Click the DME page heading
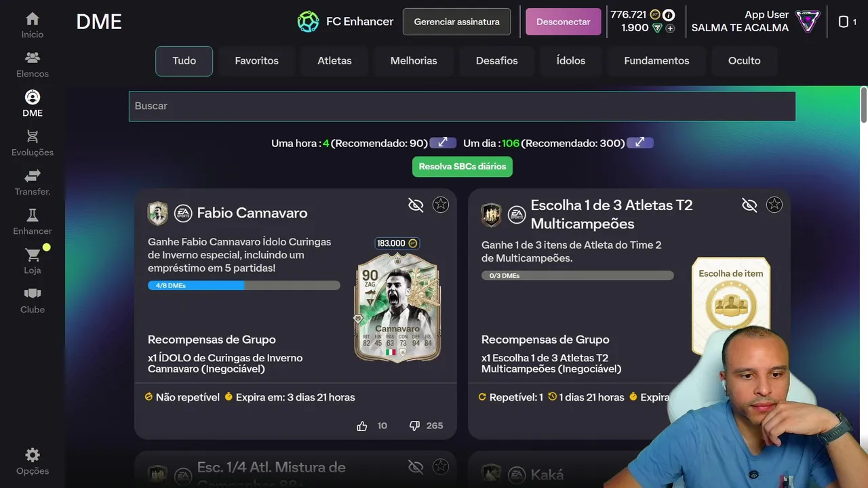868x488 pixels. 99,22
